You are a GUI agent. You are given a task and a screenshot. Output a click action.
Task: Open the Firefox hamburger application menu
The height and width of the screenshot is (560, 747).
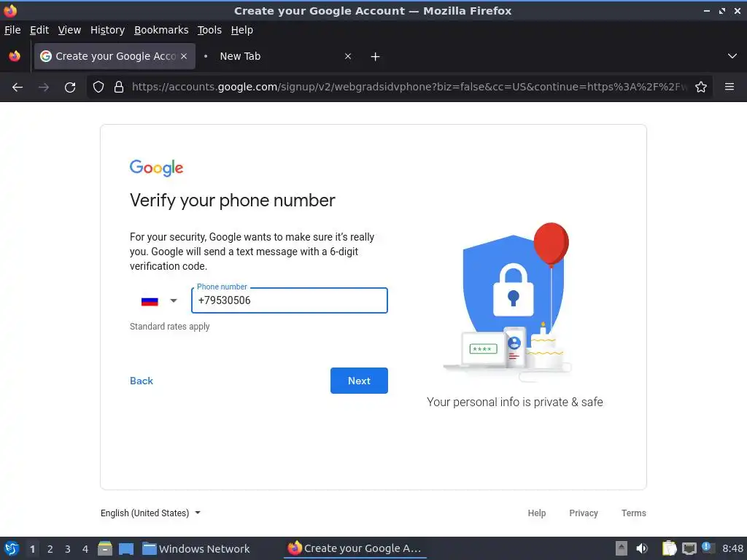pyautogui.click(x=729, y=87)
